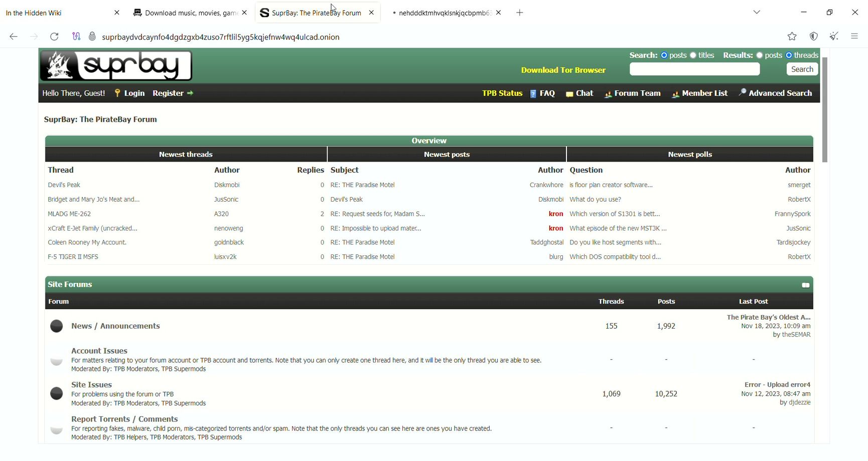Open the Chat page

[580, 93]
